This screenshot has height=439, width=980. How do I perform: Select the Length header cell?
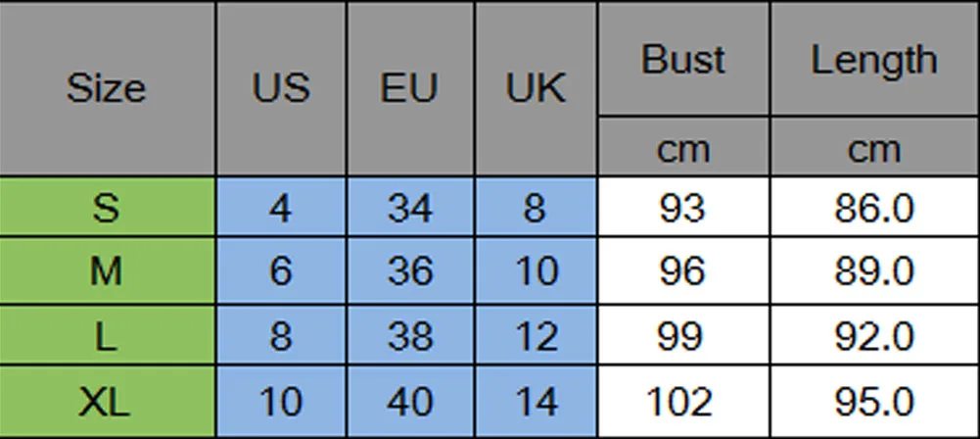[875, 59]
